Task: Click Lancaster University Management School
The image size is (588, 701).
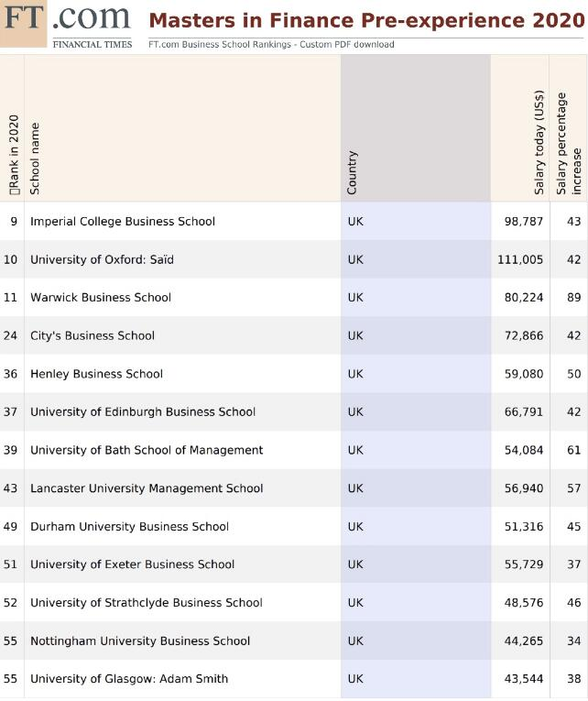Action: tap(147, 488)
